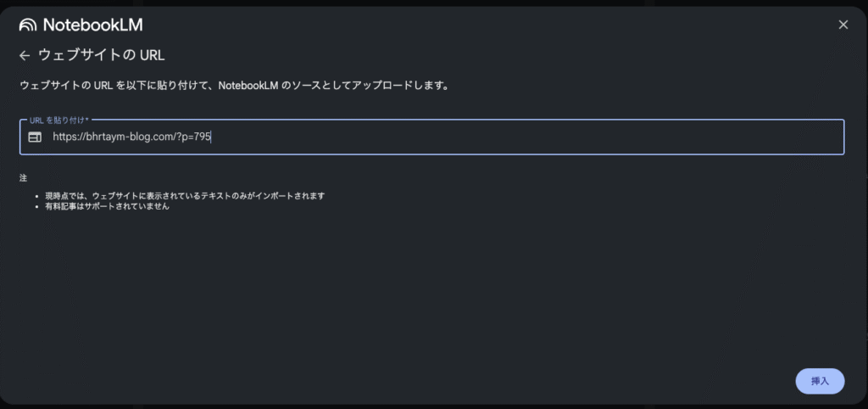Image resolution: width=868 pixels, height=409 pixels.
Task: Click the bullet before 現時点では note
Action: [x=36, y=197]
